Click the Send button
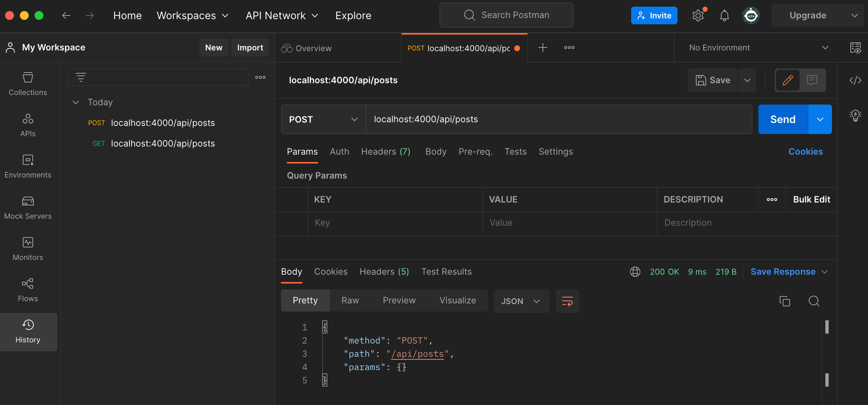The height and width of the screenshot is (405, 868). point(783,119)
